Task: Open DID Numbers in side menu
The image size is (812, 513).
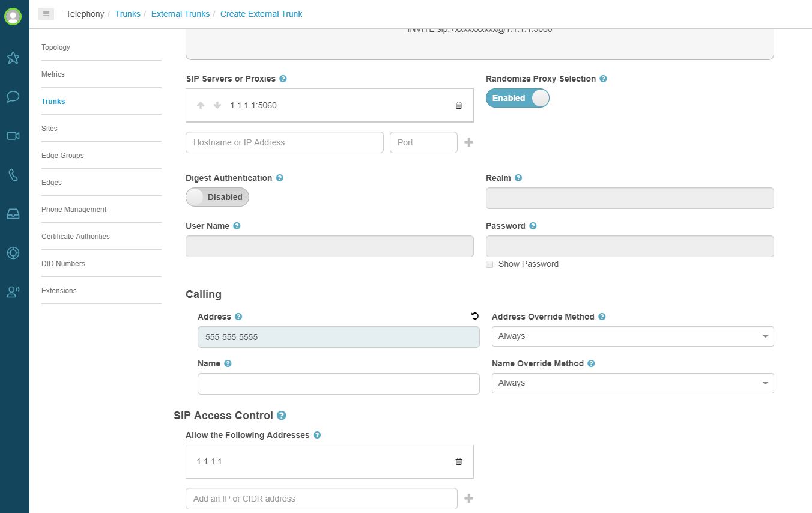Action: [x=63, y=264]
